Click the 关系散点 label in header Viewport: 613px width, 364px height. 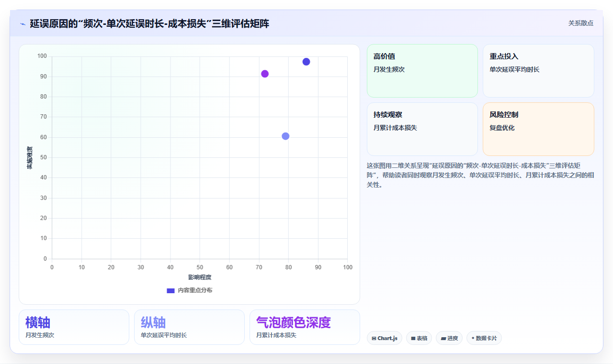[581, 23]
